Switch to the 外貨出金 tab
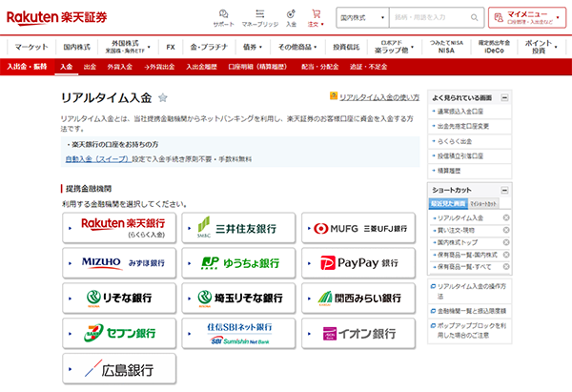Image resolution: width=572 pixels, height=392 pixels. [159, 67]
